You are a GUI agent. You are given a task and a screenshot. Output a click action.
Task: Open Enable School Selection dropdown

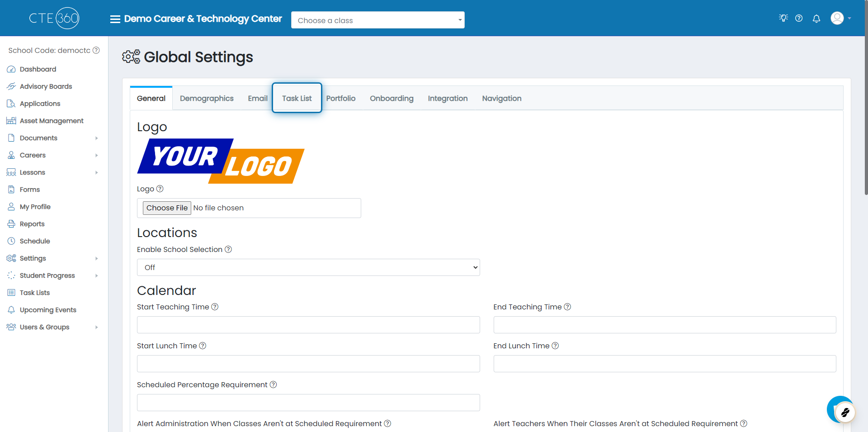point(308,267)
